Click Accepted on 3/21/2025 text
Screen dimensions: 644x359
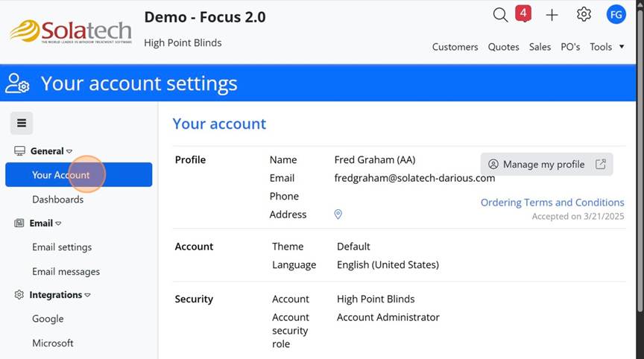(x=578, y=217)
